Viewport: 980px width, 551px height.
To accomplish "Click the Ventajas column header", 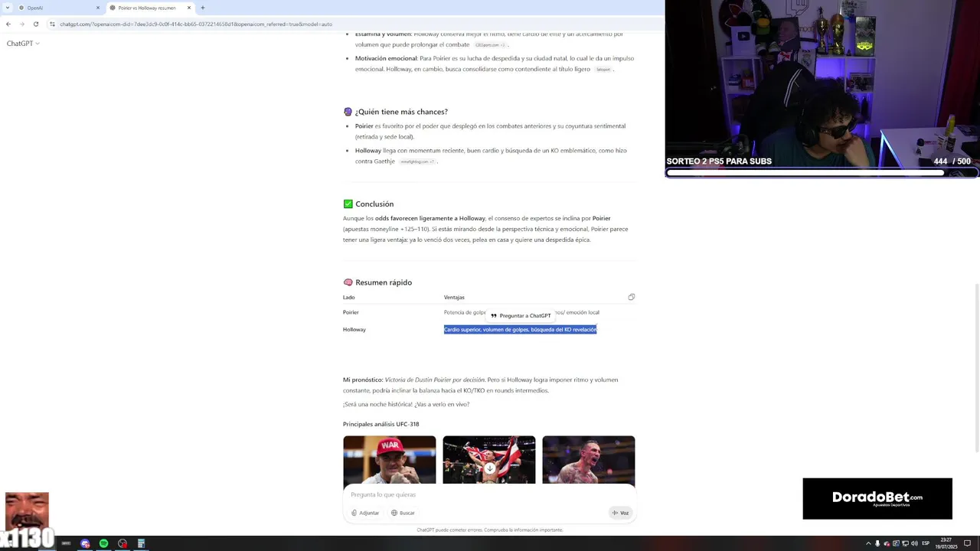I will coord(454,297).
